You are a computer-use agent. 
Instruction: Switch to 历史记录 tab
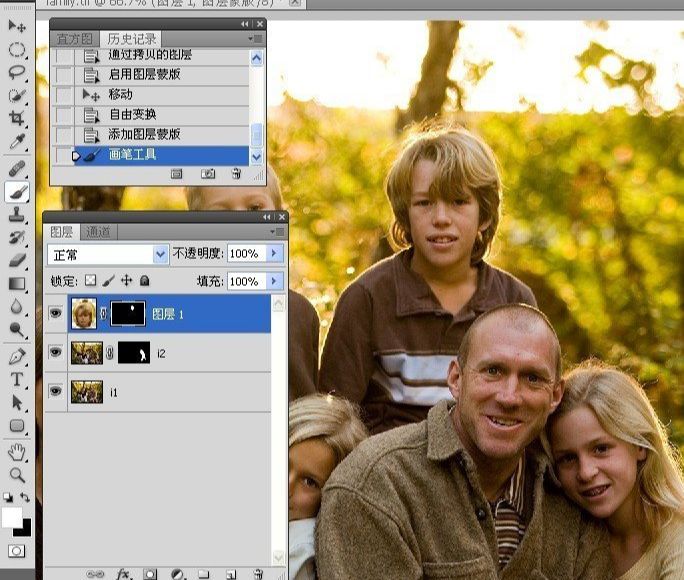tap(131, 39)
